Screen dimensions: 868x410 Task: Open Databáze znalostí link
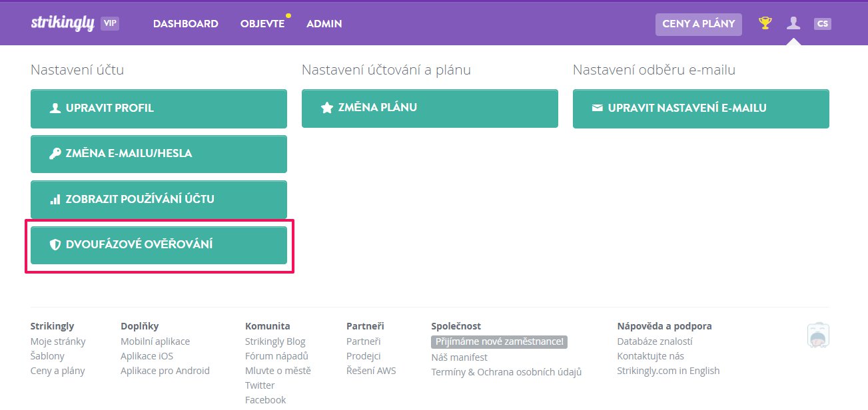(655, 341)
